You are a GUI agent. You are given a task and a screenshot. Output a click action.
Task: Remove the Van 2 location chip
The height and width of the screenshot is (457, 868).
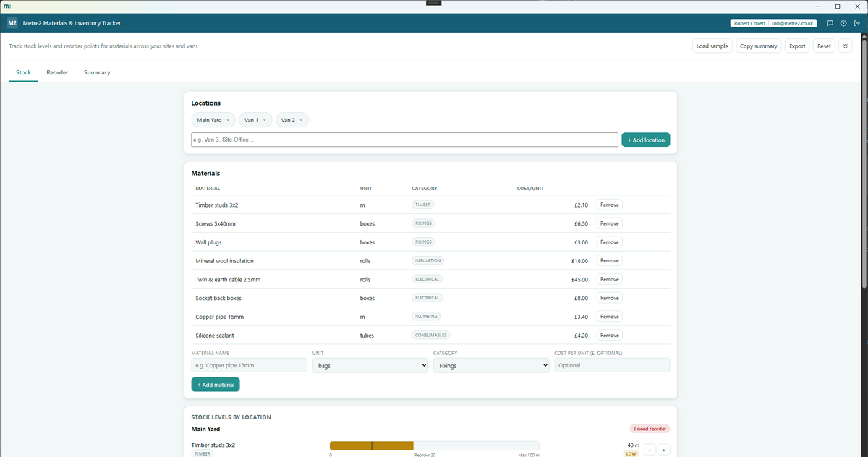[x=301, y=120]
